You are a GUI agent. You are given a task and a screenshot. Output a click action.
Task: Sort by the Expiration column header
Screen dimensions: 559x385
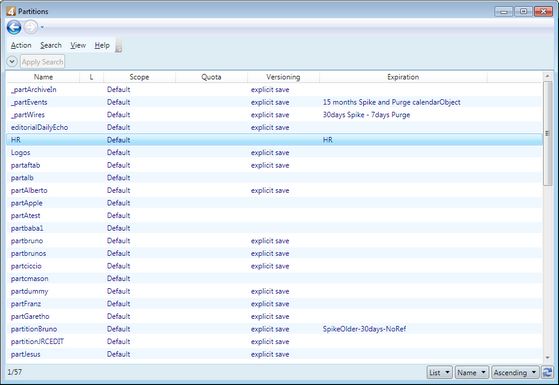[403, 77]
